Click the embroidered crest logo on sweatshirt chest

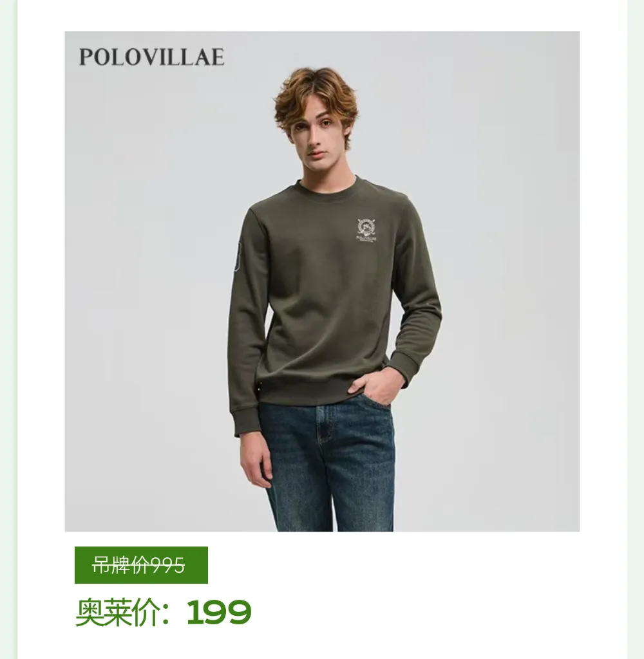[366, 230]
